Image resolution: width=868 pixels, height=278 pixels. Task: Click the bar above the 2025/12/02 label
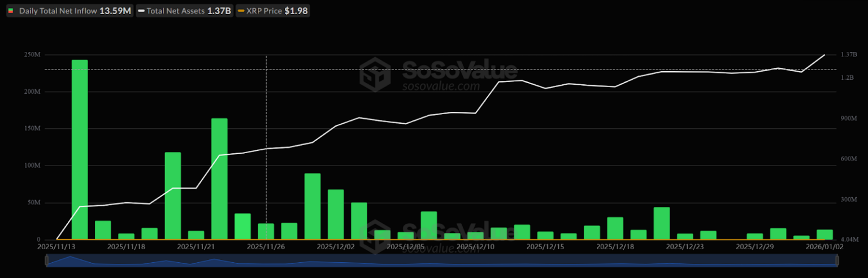tap(336, 215)
